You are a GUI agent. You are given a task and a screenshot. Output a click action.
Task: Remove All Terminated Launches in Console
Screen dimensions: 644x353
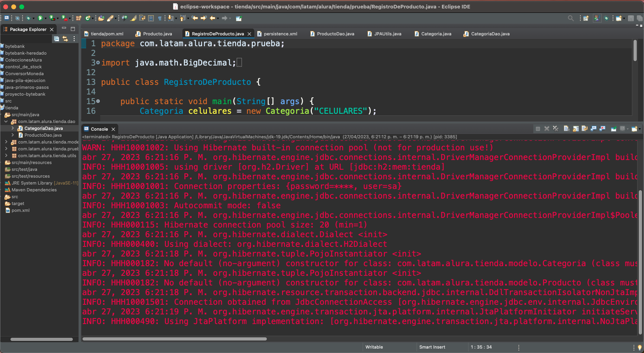[x=555, y=129]
